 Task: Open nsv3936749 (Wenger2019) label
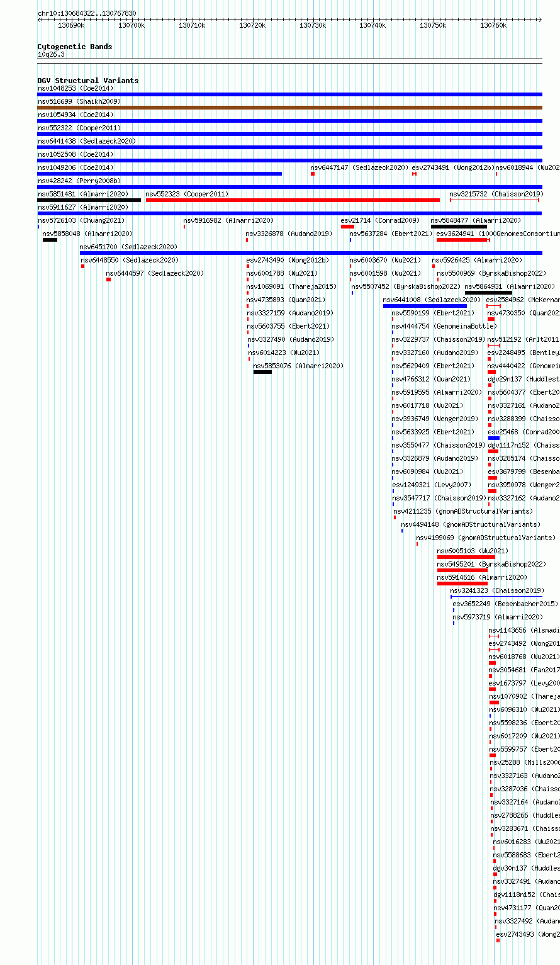(x=435, y=419)
